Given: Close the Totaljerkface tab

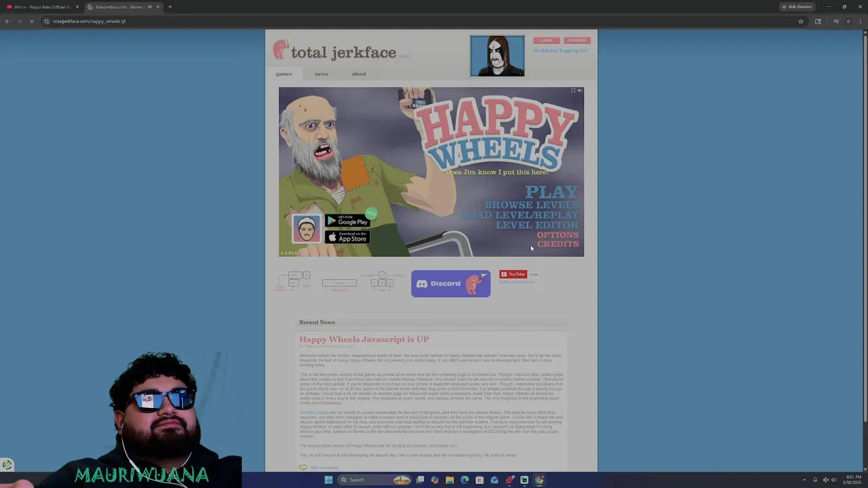Looking at the screenshot, I should pyautogui.click(x=158, y=7).
